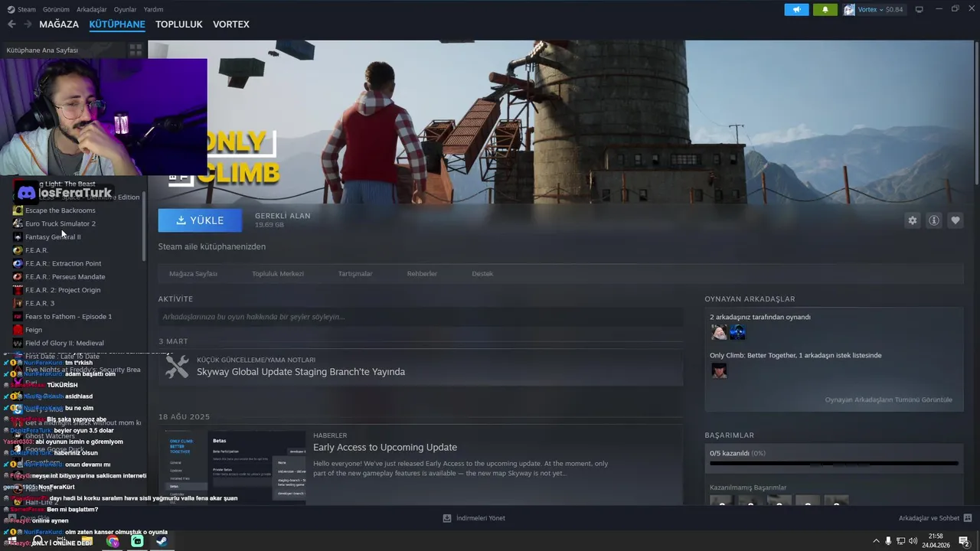Viewport: 980px width, 551px height.
Task: Open Windows notification center icon
Action: [964, 541]
